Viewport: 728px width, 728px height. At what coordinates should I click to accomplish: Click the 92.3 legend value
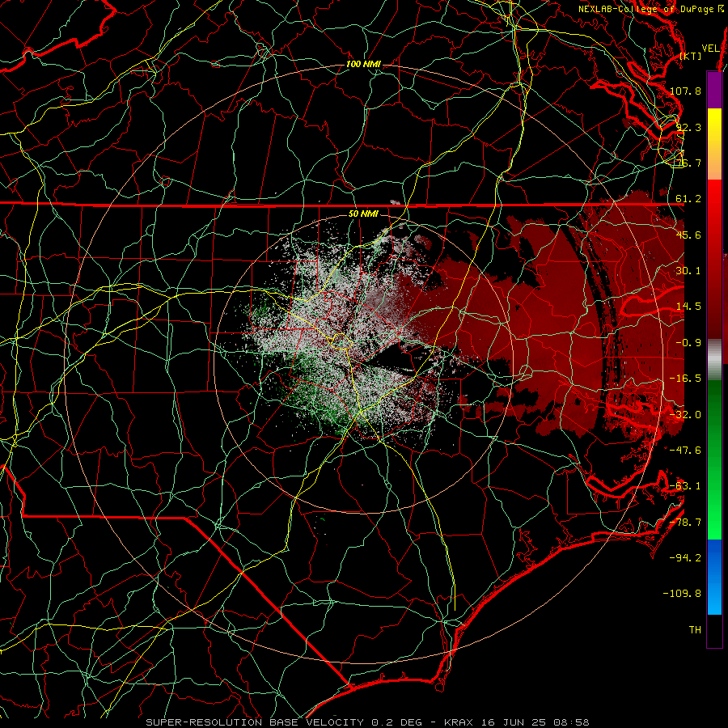pyautogui.click(x=688, y=127)
